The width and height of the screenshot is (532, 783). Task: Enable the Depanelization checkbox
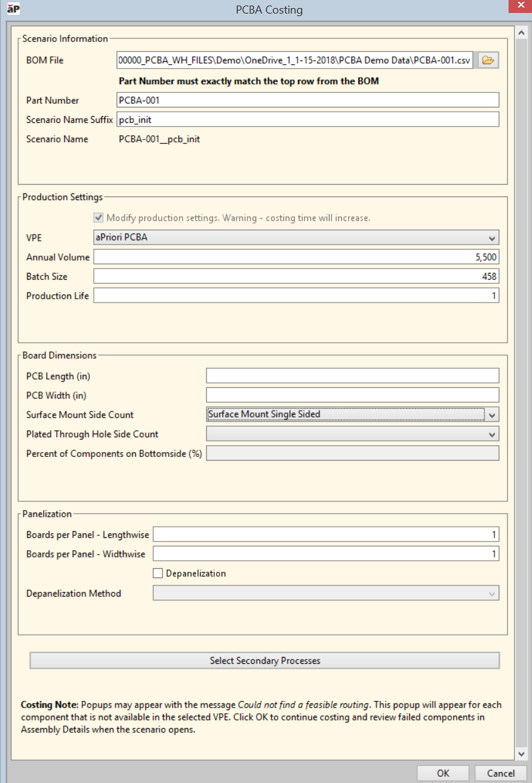tap(158, 574)
